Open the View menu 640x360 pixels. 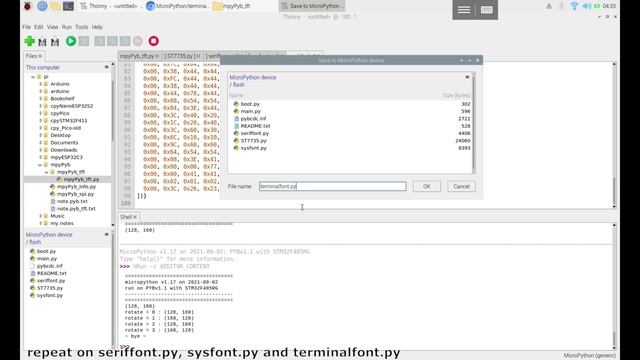[x=53, y=27]
